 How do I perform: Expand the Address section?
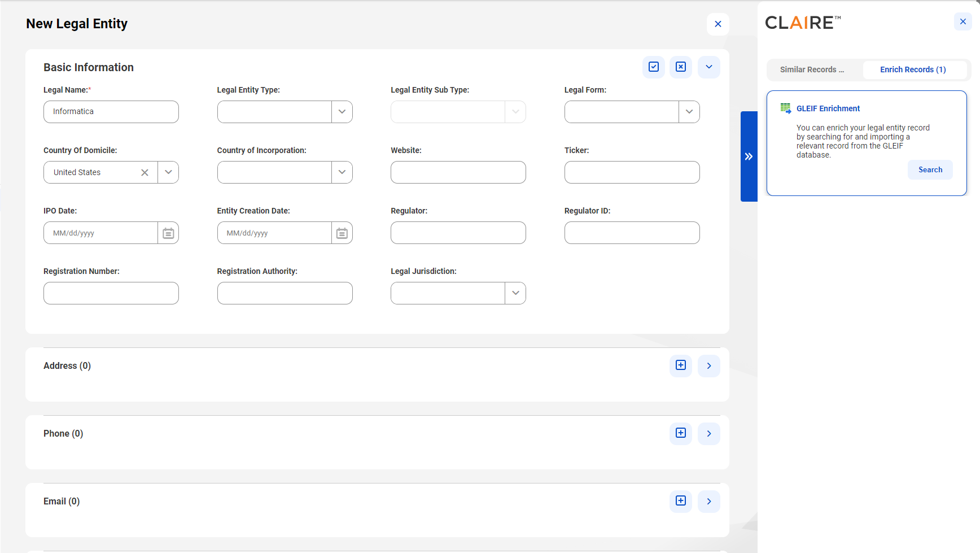pos(709,366)
